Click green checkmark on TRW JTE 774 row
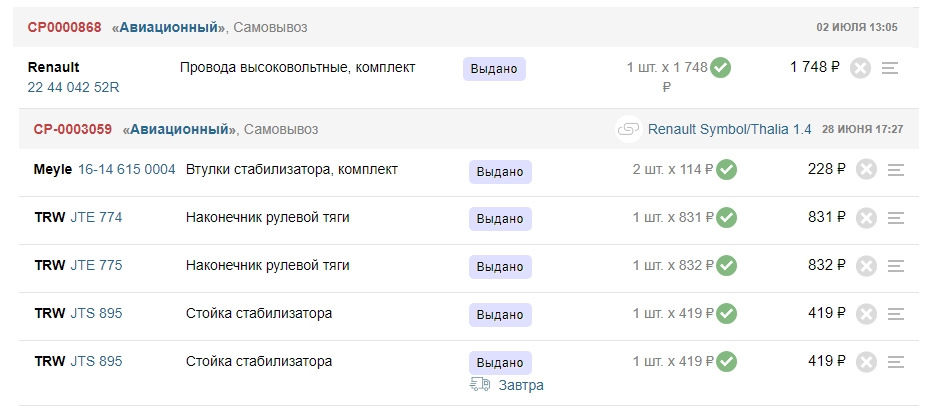This screenshot has width=937, height=406. click(x=727, y=217)
